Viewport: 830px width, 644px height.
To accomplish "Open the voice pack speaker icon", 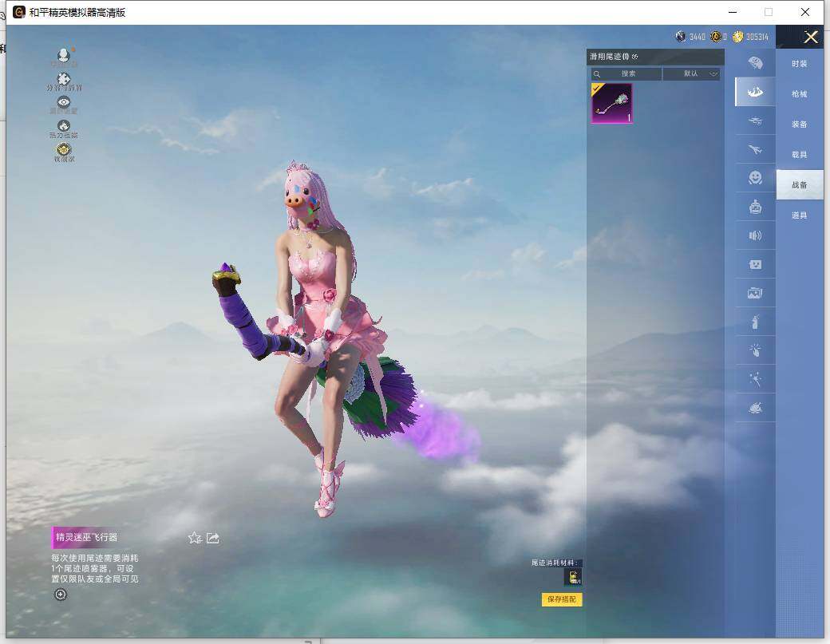I will pyautogui.click(x=755, y=235).
